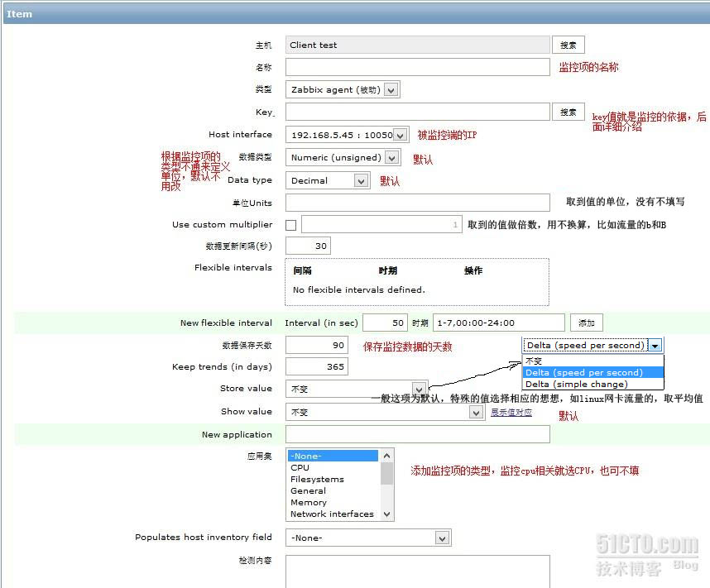710x588 pixels.
Task: Click the history days field showing 90
Action: click(x=317, y=345)
